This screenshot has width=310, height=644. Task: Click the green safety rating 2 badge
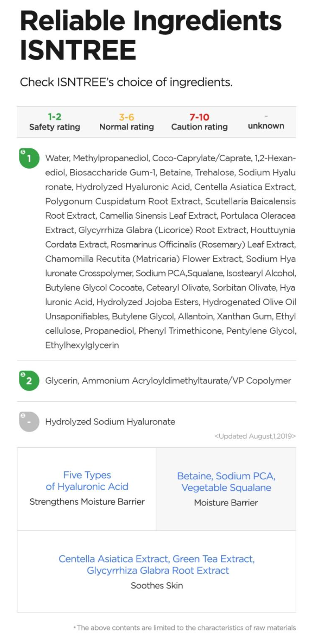(29, 381)
